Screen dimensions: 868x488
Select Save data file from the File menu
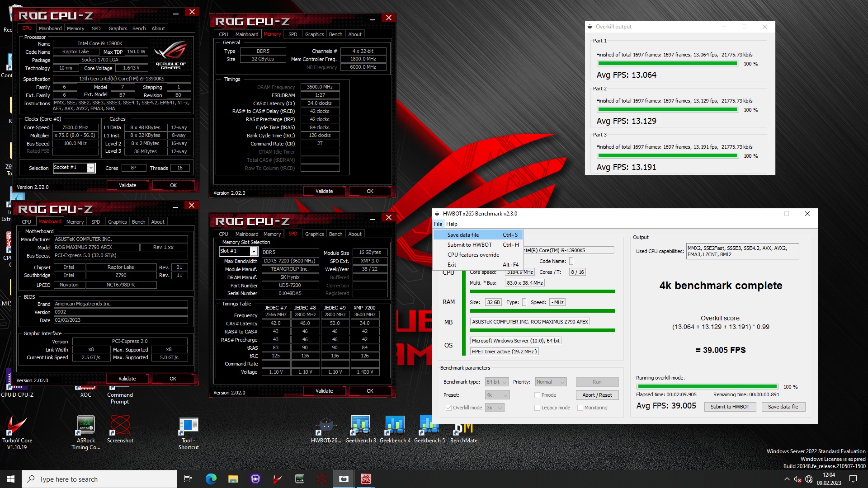point(478,235)
